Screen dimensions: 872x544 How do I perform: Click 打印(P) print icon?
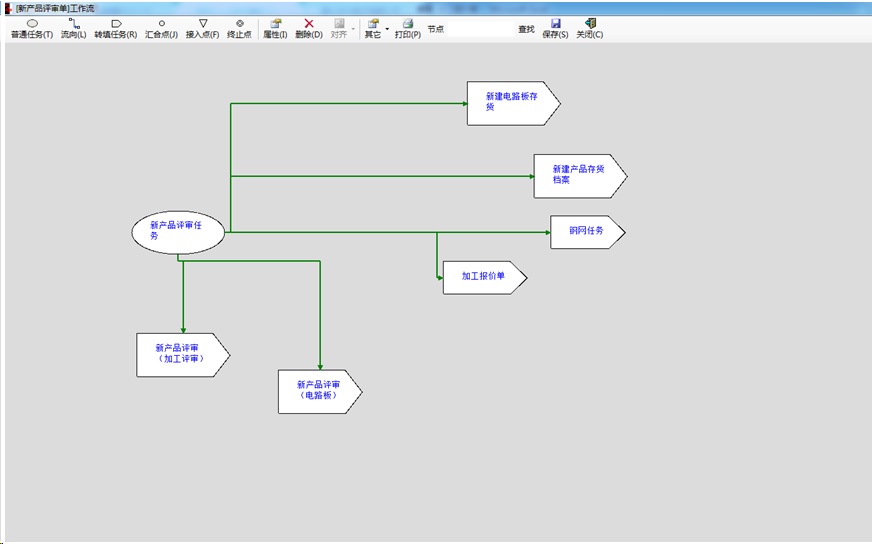pyautogui.click(x=407, y=28)
